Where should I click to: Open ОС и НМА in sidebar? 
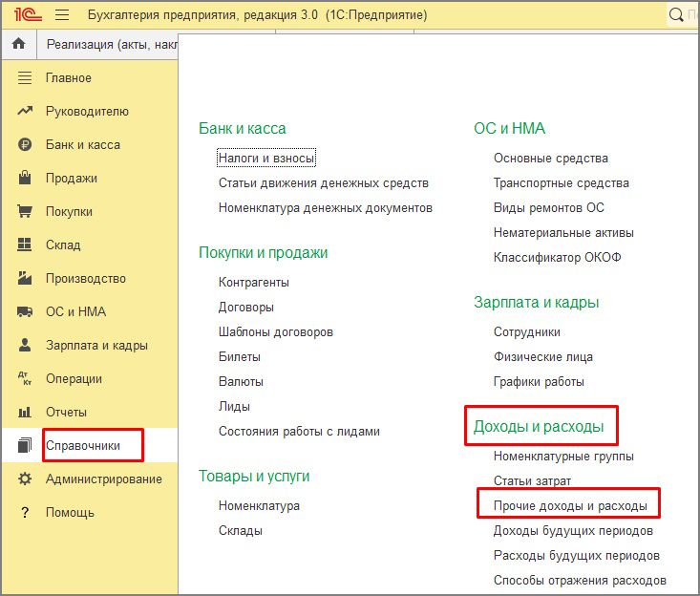[x=75, y=311]
